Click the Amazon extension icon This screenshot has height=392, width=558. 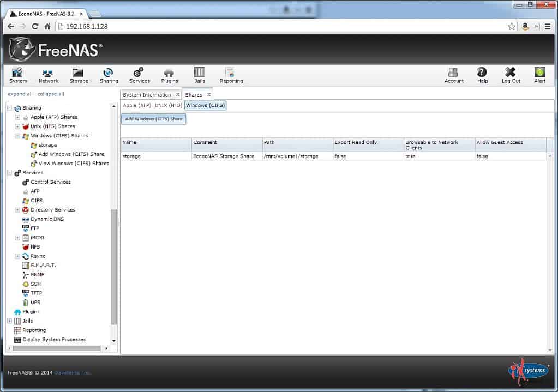(525, 26)
